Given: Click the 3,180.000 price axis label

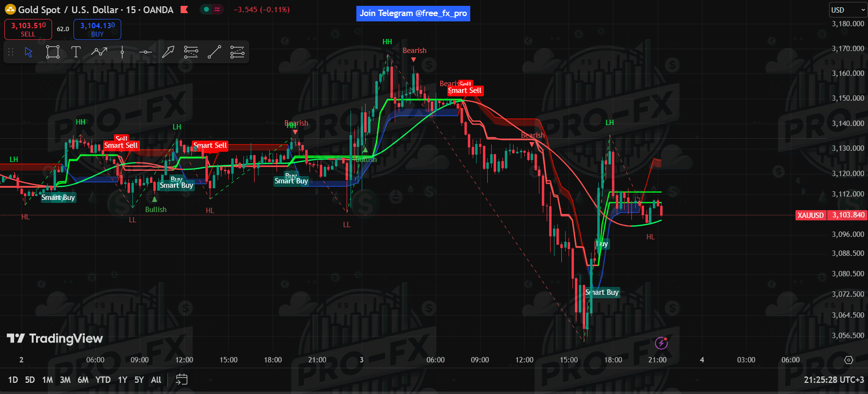Looking at the screenshot, I should click(848, 24).
